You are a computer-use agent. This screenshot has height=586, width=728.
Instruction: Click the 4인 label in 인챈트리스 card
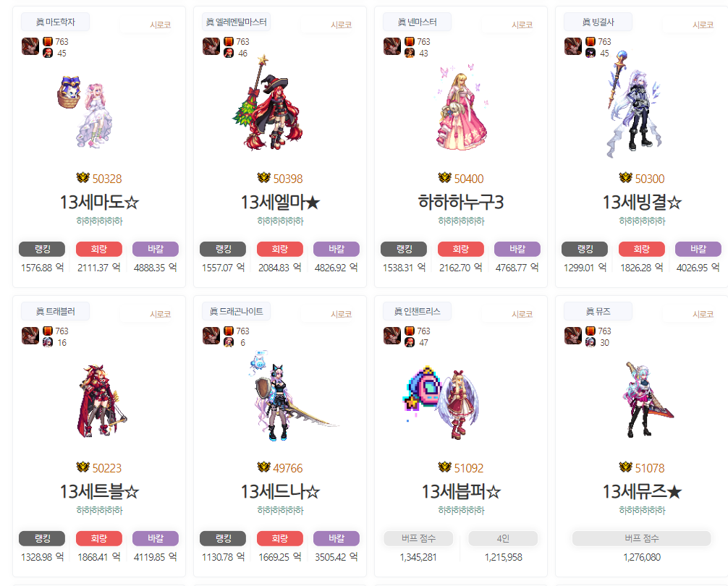point(503,539)
